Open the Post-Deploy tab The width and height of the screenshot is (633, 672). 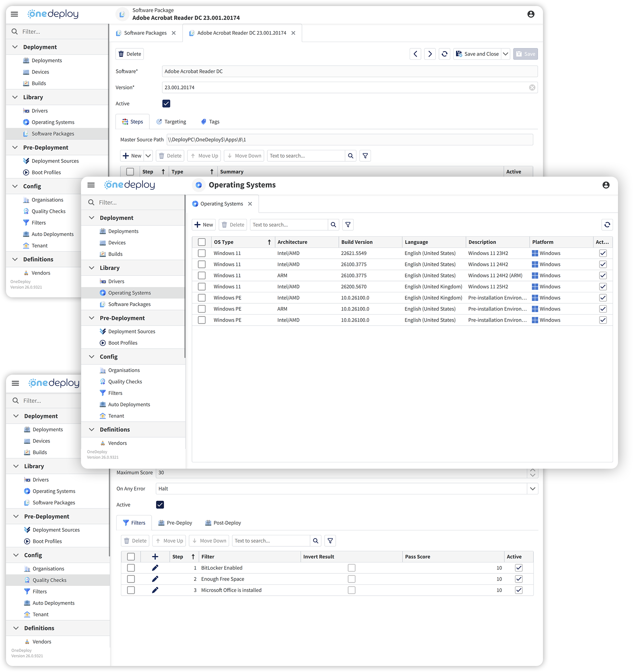[223, 523]
